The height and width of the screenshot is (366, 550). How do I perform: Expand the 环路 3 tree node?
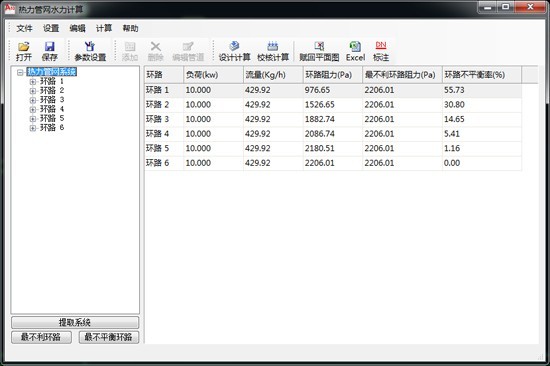[x=33, y=100]
